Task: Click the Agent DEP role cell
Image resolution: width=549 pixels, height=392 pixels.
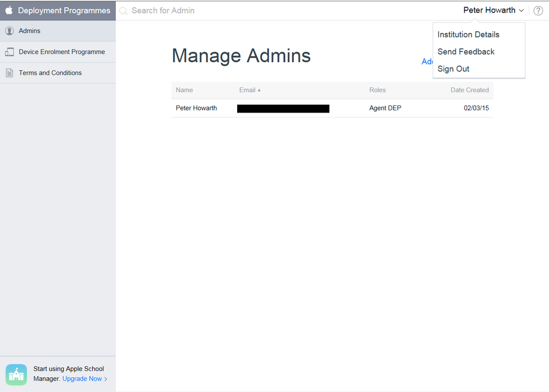Action: (385, 108)
